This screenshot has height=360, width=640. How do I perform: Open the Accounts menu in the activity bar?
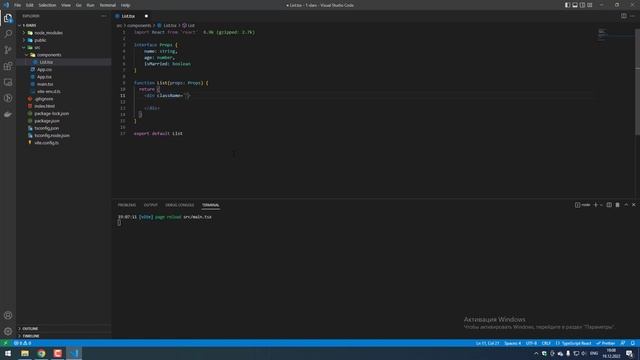tap(8, 315)
